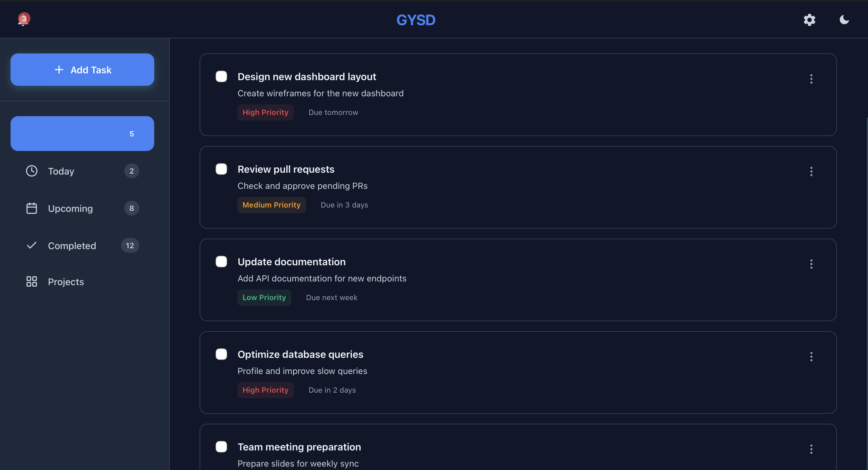
Task: Toggle dark mode moon icon
Action: (x=844, y=20)
